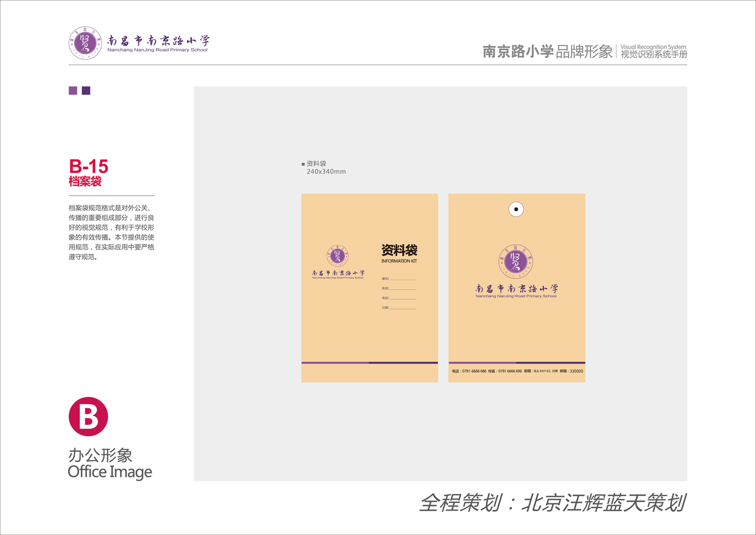Click the heading 南京路小学品牌形象
This screenshot has width=756, height=535.
click(547, 52)
